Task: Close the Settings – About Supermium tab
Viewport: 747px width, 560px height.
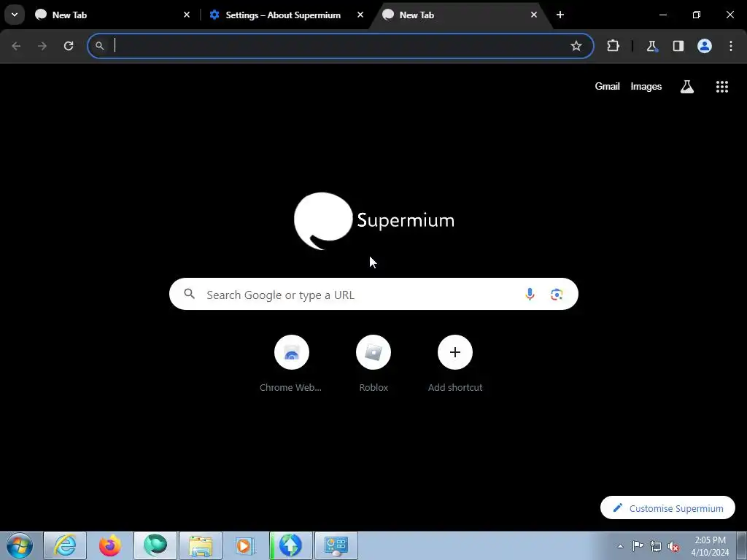Action: (360, 15)
